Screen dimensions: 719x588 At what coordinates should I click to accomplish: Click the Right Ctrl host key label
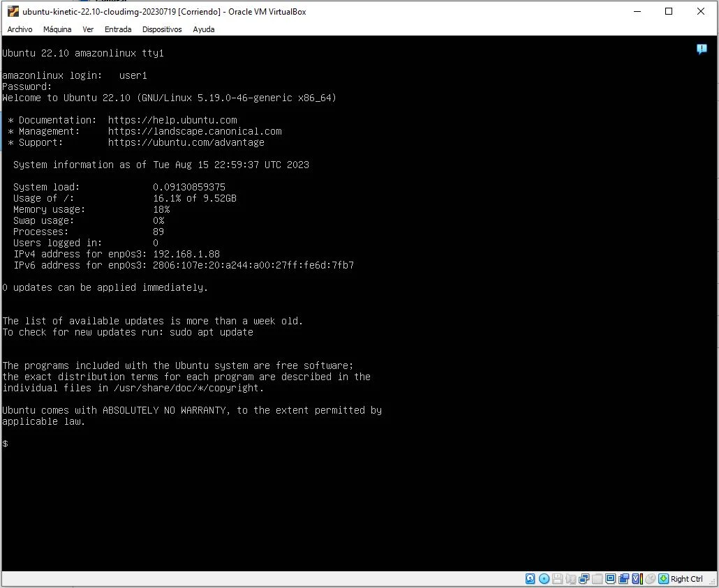click(686, 579)
